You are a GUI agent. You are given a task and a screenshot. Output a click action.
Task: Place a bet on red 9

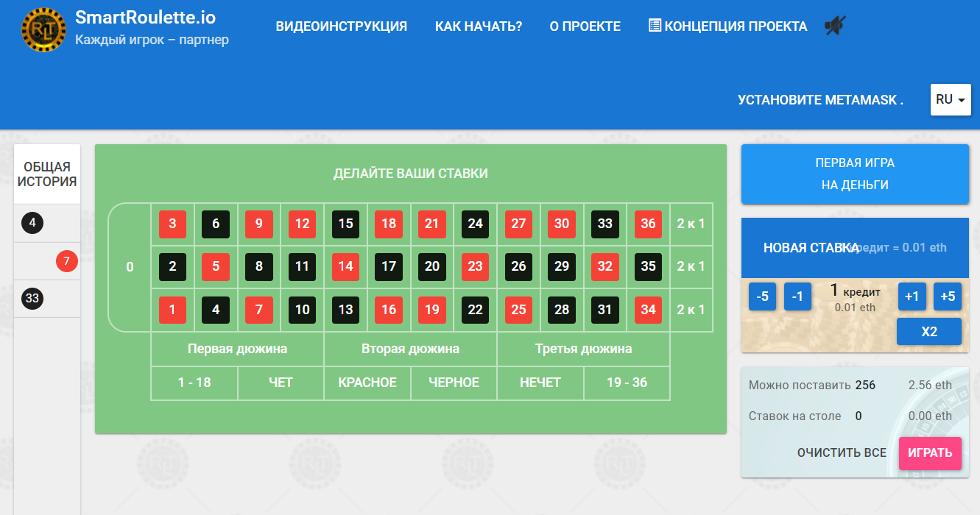point(259,224)
